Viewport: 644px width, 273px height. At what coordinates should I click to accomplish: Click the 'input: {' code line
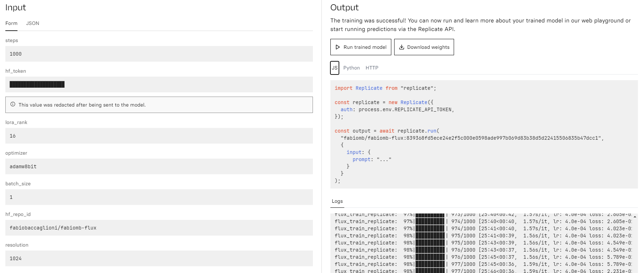(x=359, y=152)
